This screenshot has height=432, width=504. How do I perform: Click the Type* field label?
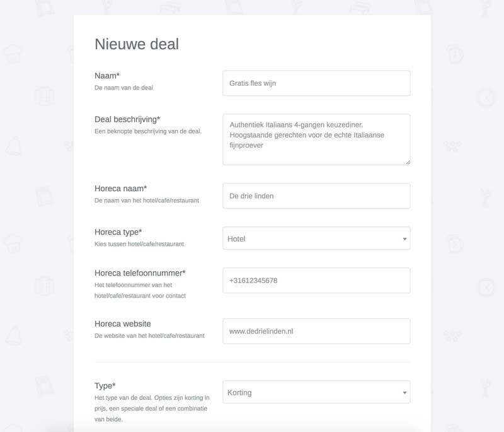[105, 386]
